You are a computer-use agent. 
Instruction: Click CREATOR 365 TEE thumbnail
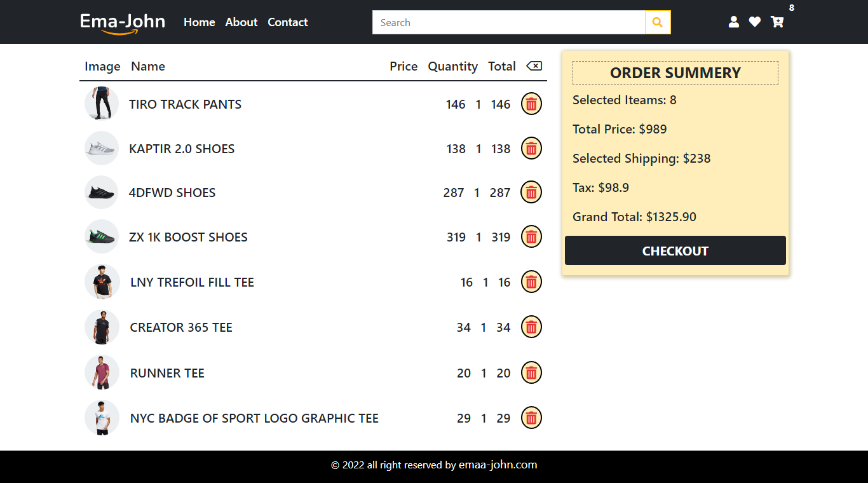pyautogui.click(x=102, y=327)
